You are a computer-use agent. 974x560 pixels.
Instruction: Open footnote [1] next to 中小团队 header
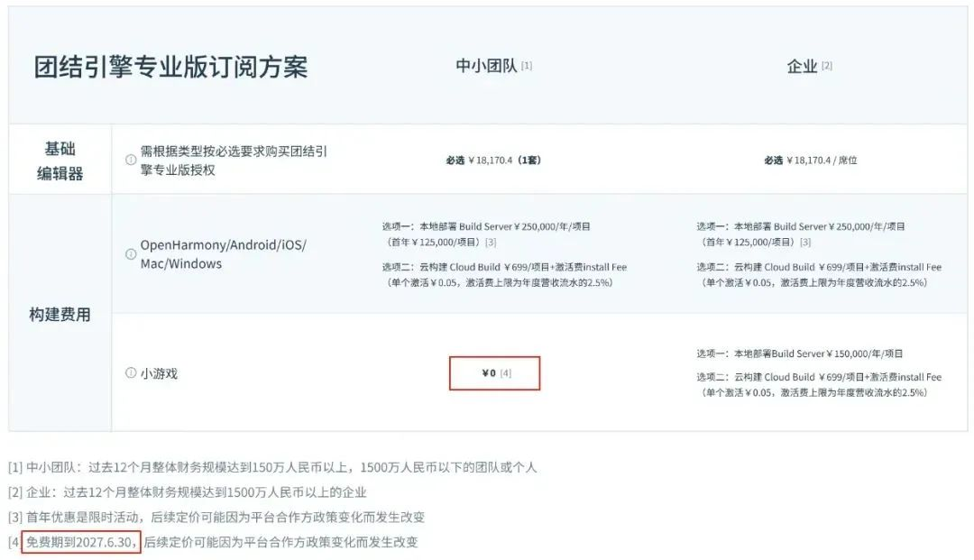pos(526,66)
